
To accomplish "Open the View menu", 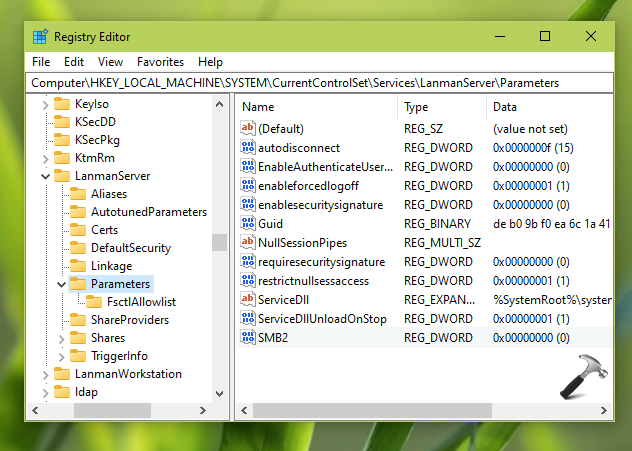I will click(110, 62).
